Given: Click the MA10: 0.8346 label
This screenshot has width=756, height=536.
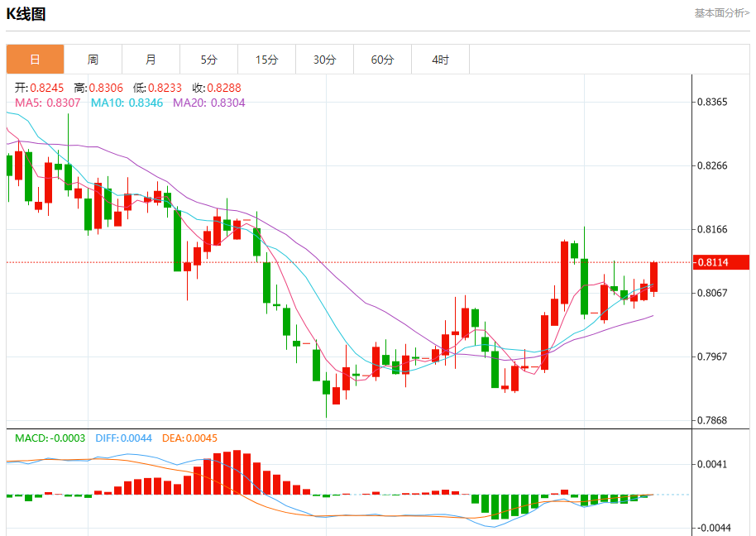Looking at the screenshot, I should coord(127,103).
